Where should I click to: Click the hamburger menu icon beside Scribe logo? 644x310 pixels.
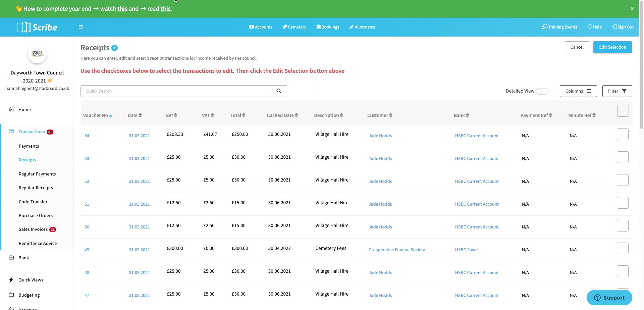pyautogui.click(x=80, y=27)
